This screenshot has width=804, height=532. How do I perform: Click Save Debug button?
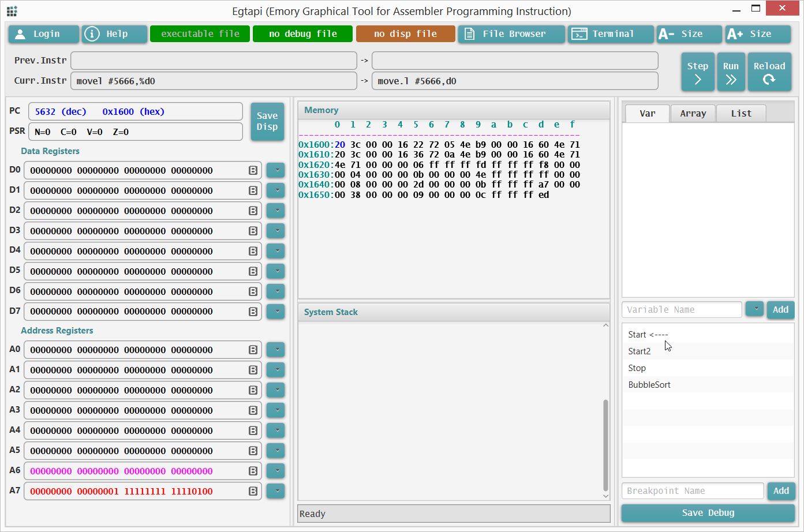tap(708, 513)
